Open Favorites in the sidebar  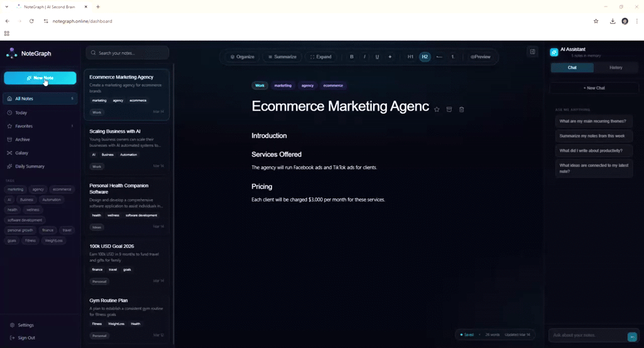24,126
